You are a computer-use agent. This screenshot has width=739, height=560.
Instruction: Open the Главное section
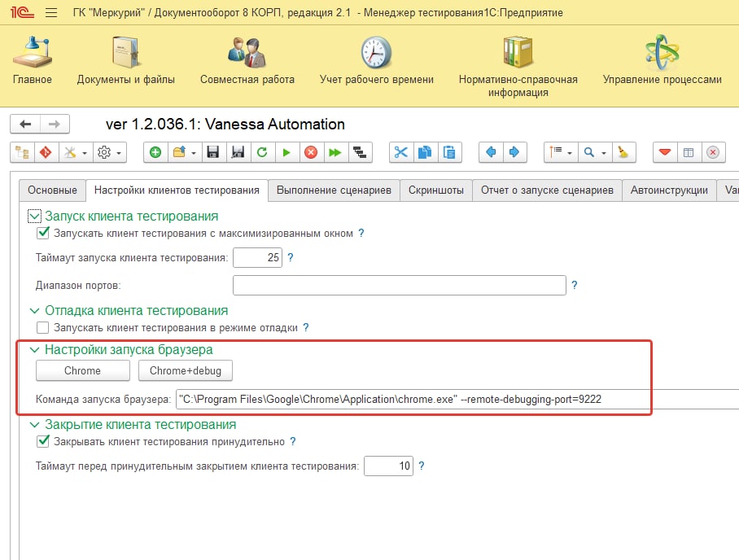coord(32,60)
